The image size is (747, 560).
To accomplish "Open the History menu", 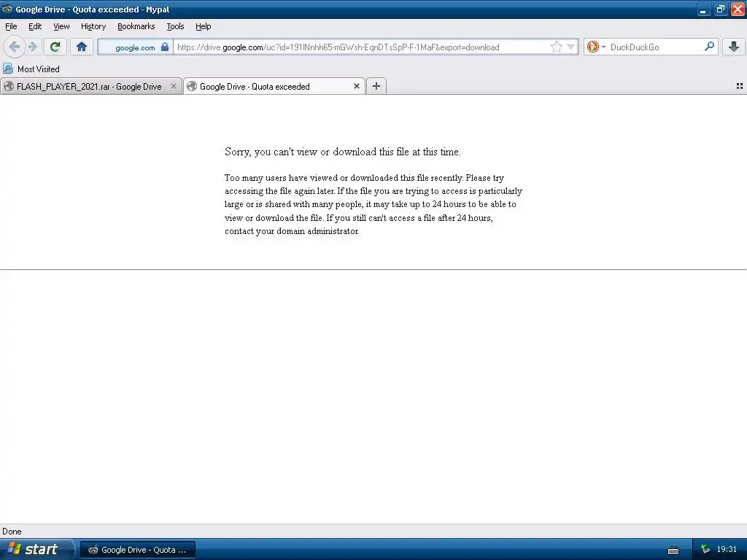I will [93, 26].
